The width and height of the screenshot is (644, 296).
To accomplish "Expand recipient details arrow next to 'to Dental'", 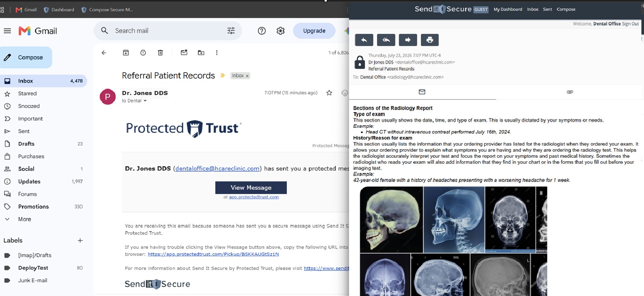I will click(x=145, y=101).
